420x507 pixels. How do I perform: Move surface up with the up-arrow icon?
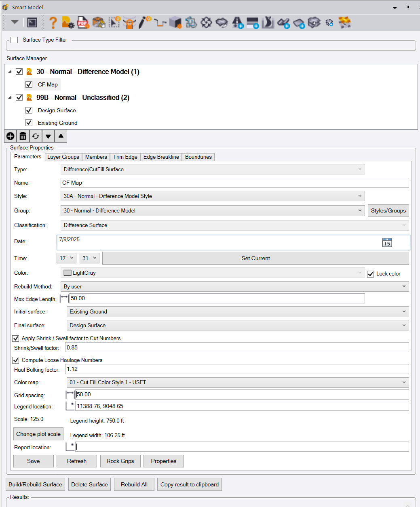pos(61,136)
